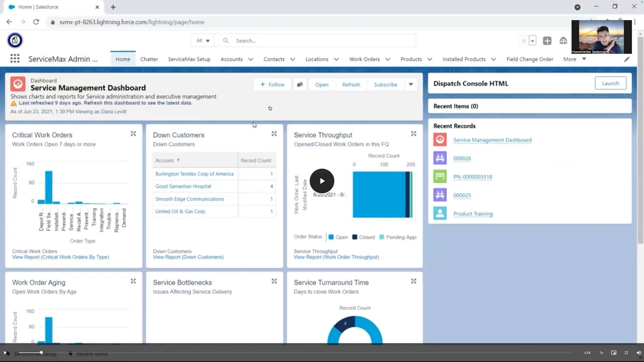Expand the Installed Products tab dropdown chevron

click(x=494, y=59)
